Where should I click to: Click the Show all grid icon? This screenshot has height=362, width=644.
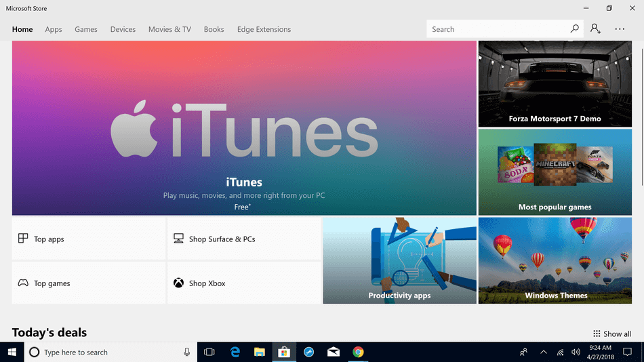[597, 334]
